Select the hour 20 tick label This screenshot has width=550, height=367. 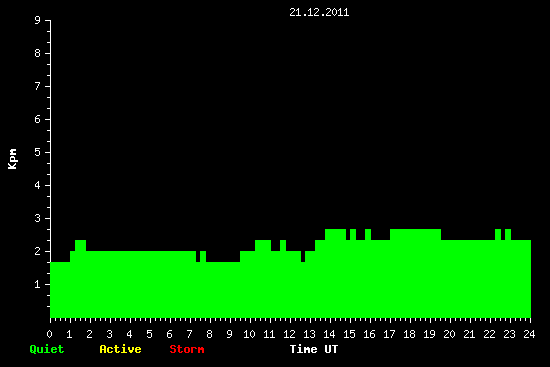[x=449, y=334]
